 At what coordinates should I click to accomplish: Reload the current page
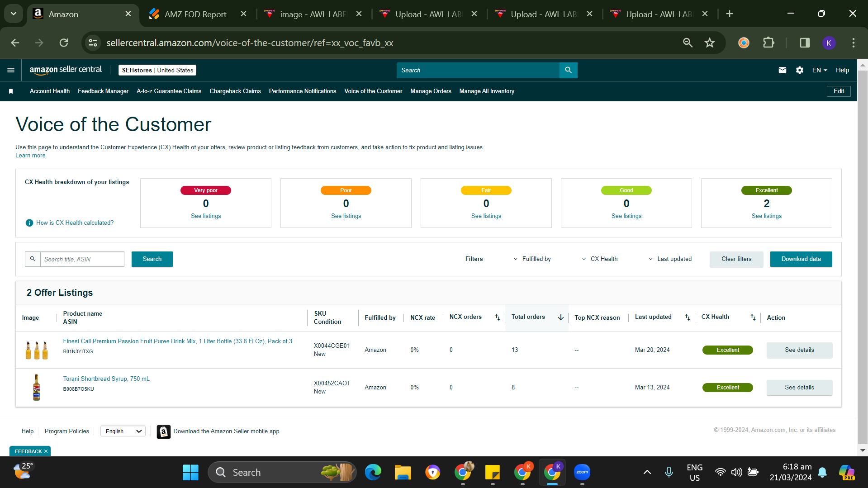point(64,43)
